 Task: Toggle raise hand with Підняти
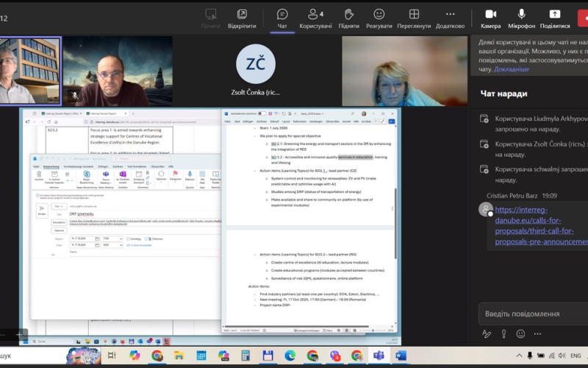pos(349,18)
